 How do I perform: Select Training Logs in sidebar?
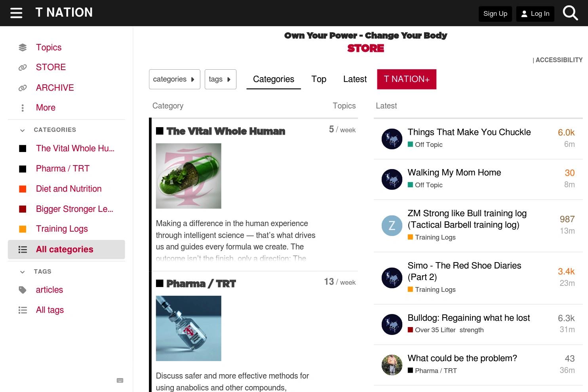point(62,229)
